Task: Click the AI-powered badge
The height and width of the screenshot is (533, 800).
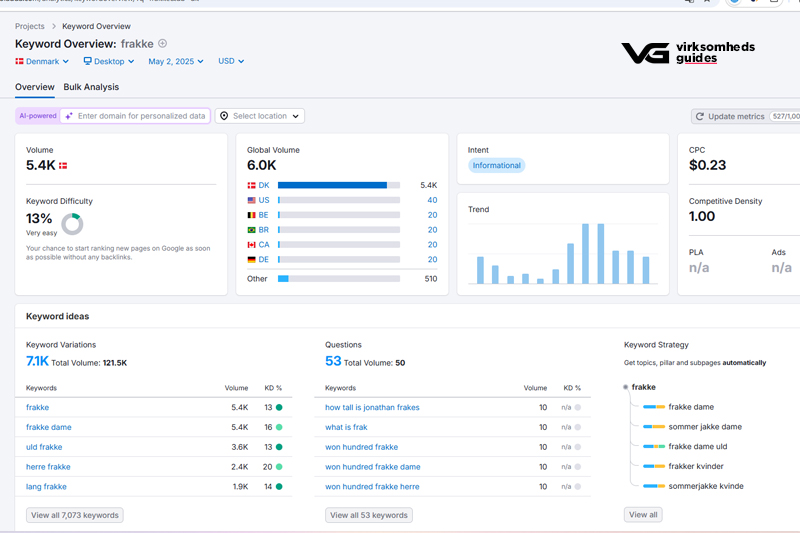Action: pyautogui.click(x=38, y=116)
